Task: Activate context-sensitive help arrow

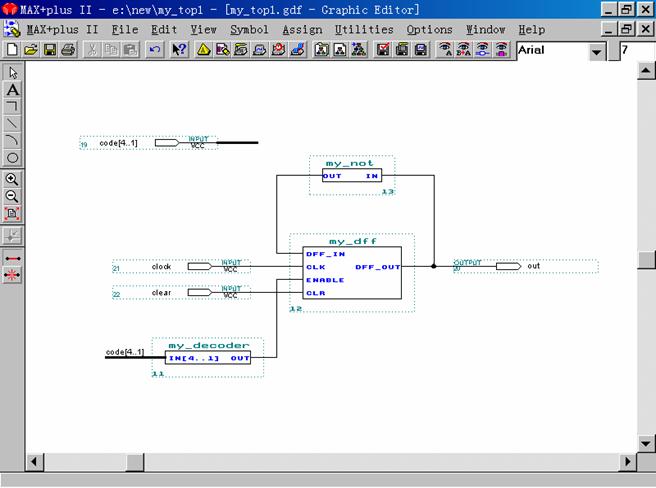Action: [x=179, y=50]
